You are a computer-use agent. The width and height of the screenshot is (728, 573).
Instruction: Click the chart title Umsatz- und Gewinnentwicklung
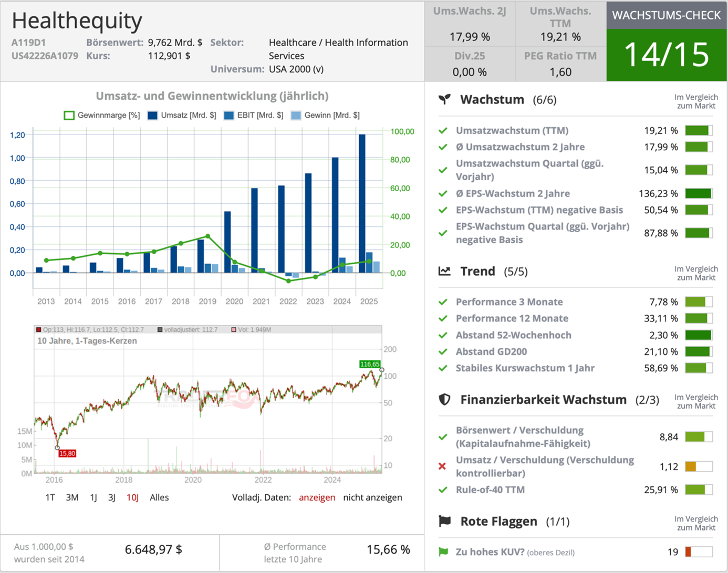pos(212,96)
